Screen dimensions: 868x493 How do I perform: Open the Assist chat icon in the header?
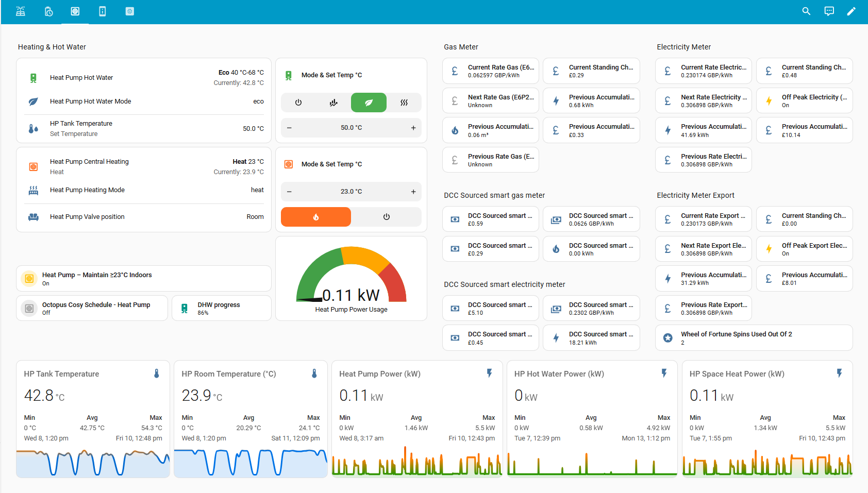coord(829,11)
